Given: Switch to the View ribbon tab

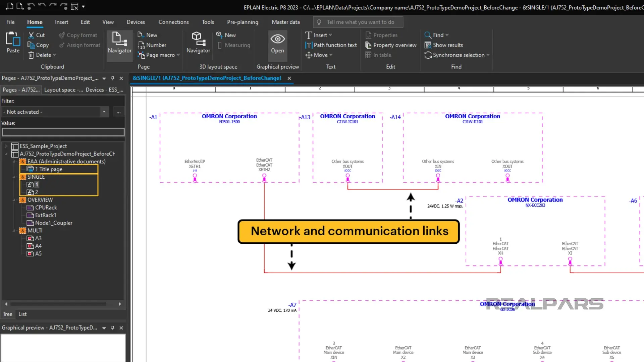Looking at the screenshot, I should point(108,22).
